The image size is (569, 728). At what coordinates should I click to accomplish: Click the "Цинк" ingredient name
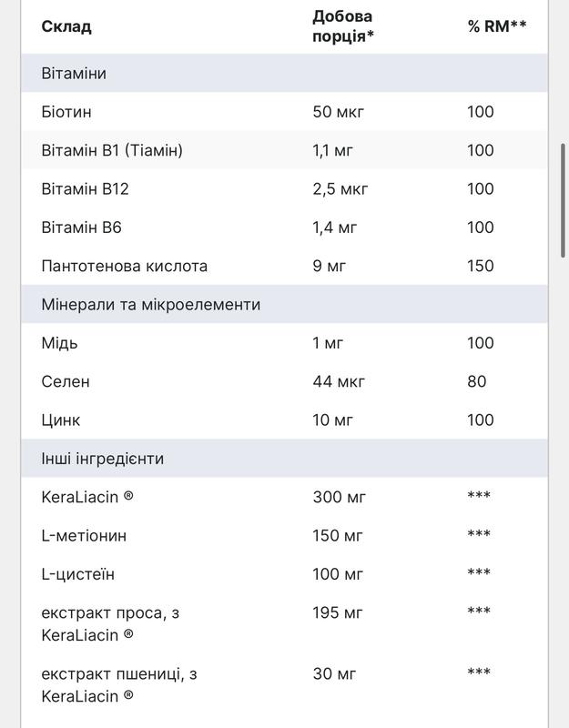click(61, 420)
